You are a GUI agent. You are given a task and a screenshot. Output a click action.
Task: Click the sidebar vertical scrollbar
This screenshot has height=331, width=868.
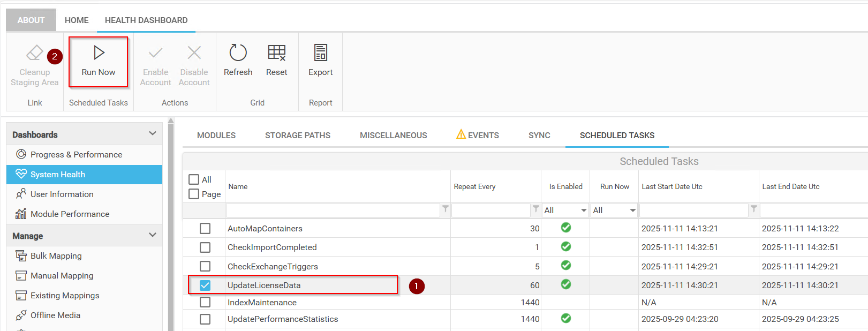coord(171,225)
